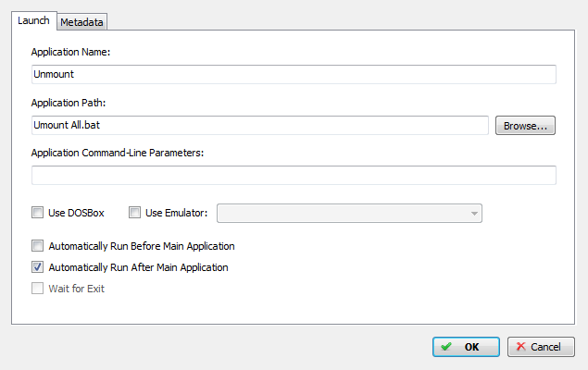Click the red X icon on Cancel

coord(521,346)
